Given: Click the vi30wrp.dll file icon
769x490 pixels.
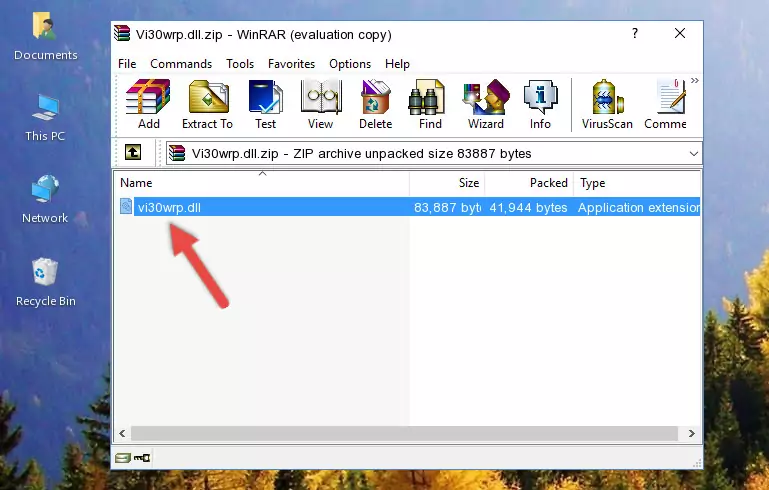Looking at the screenshot, I should point(126,206).
